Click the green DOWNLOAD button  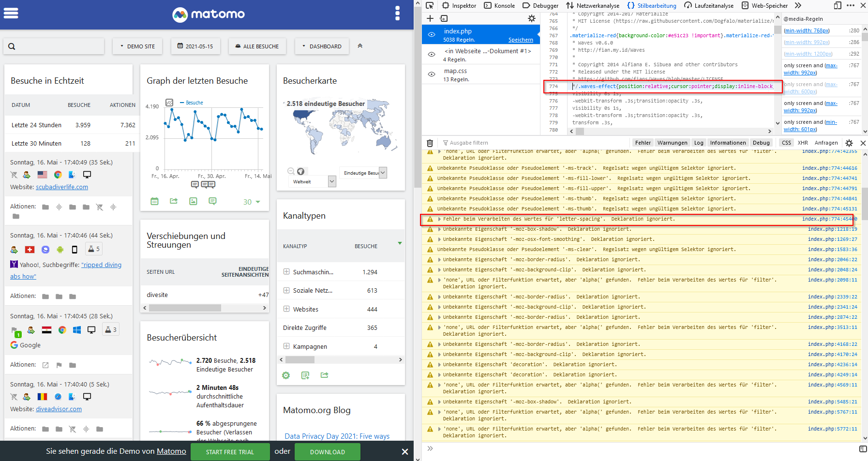[328, 452]
